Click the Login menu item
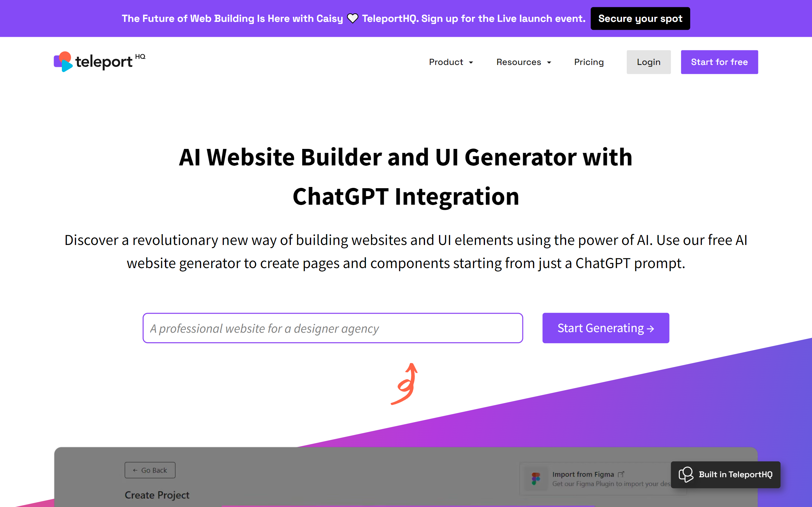Screen dimensions: 812x507 [x=648, y=62]
